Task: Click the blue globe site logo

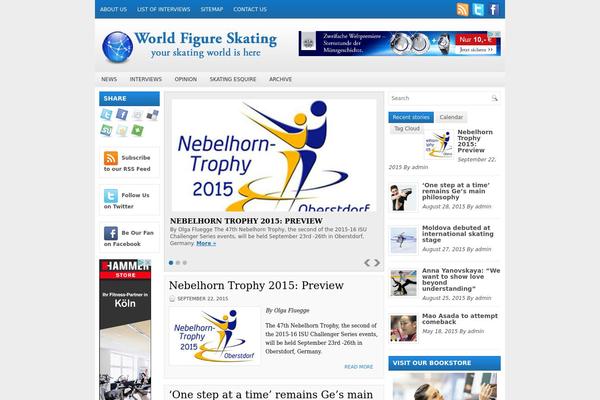Action: coord(117,47)
